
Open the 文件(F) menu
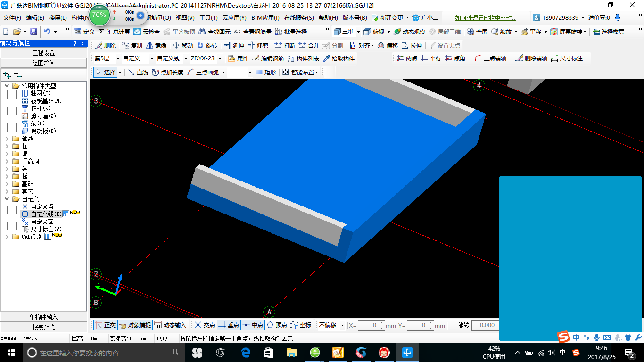point(12,18)
